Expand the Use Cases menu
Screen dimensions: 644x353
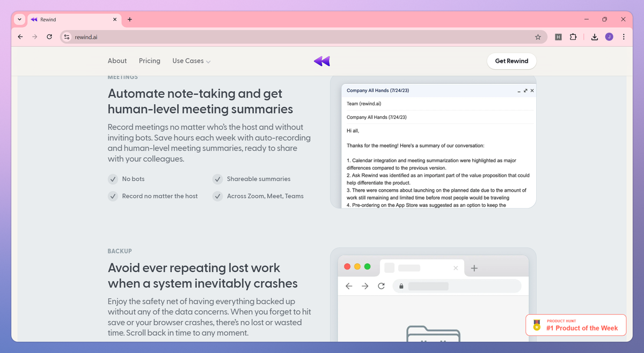(x=192, y=61)
